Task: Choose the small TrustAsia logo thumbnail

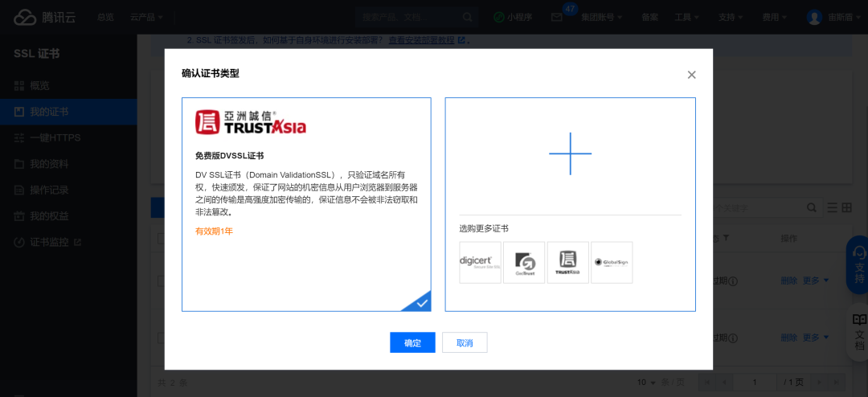Action: (x=568, y=263)
